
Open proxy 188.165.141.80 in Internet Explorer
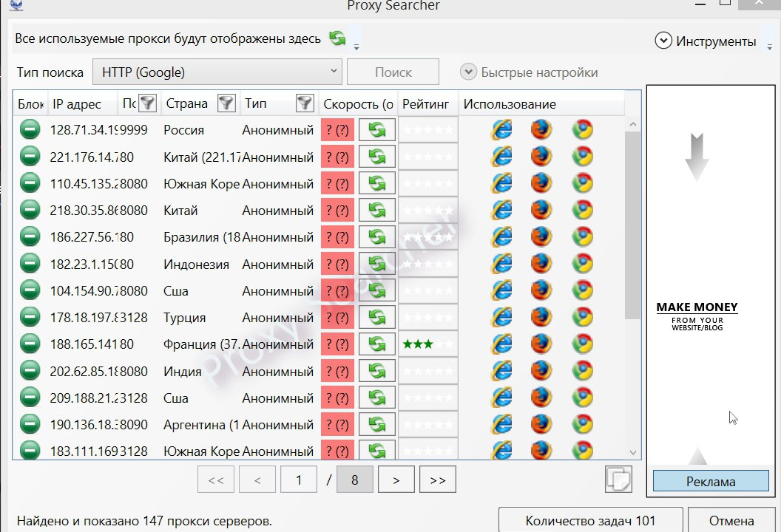(501, 344)
